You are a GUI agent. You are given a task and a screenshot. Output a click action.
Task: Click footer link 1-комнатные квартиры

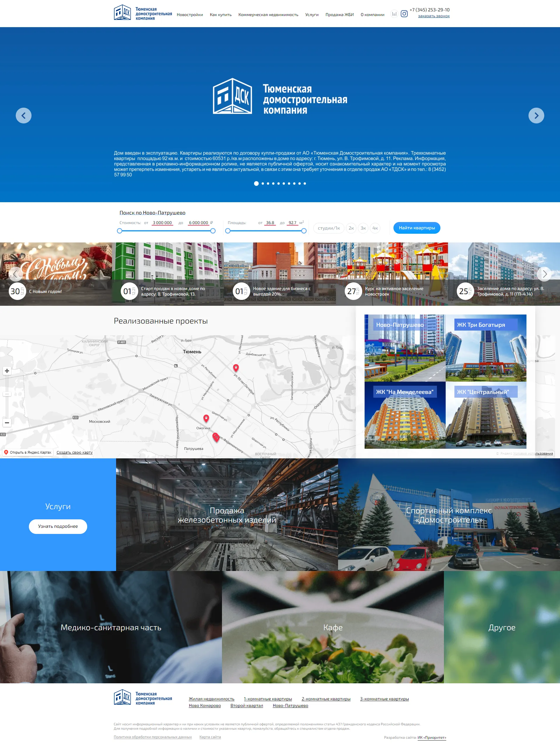point(268,699)
